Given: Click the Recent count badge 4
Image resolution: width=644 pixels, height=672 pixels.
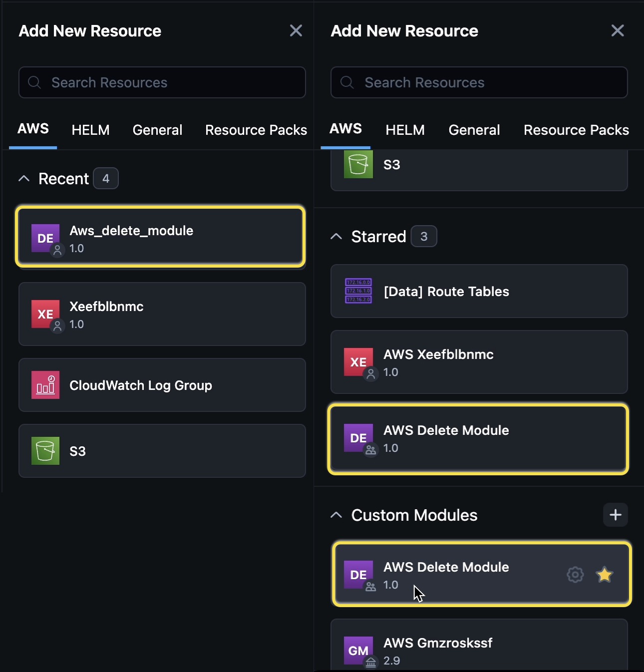Looking at the screenshot, I should tap(106, 178).
